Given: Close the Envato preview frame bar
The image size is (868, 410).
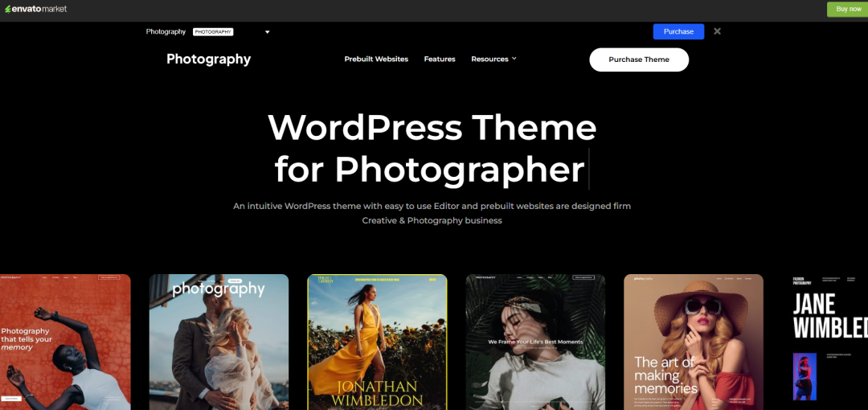Looking at the screenshot, I should tap(717, 31).
